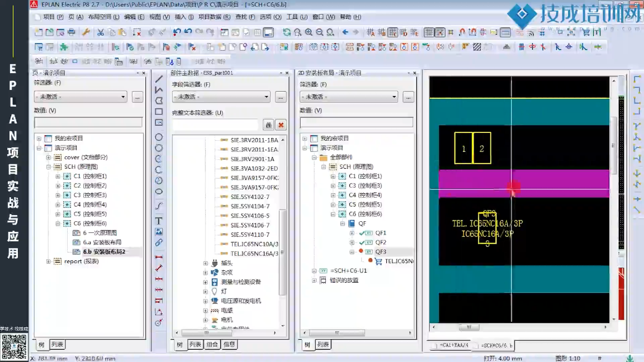Select the Rectangle drawing tool
The height and width of the screenshot is (362, 644).
click(159, 112)
